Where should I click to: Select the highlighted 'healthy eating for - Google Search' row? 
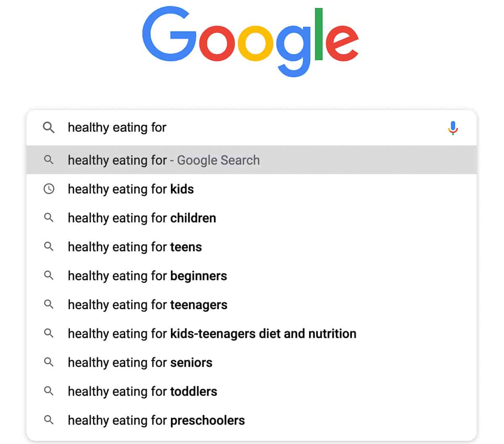(164, 160)
